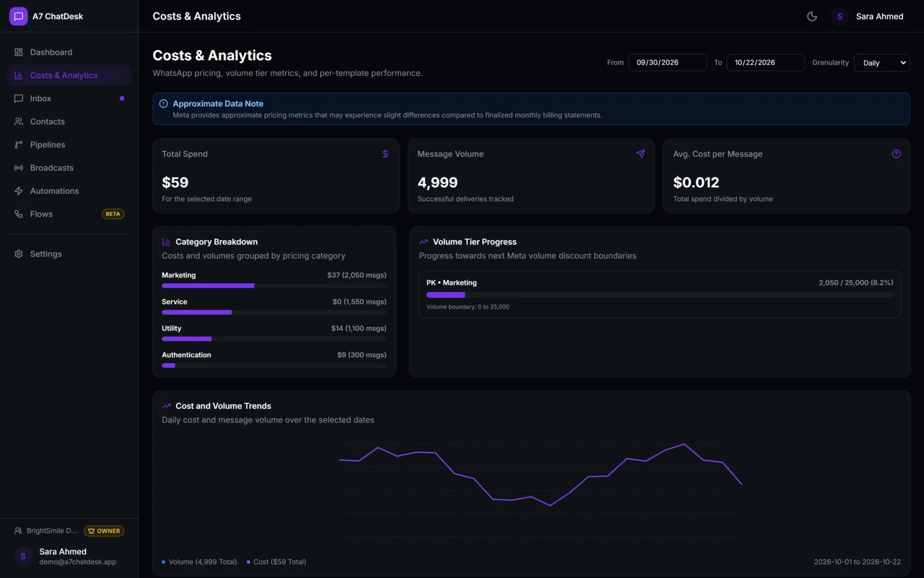Click the Cost ($59 Total) legend item
Image resolution: width=924 pixels, height=578 pixels.
[x=276, y=562]
